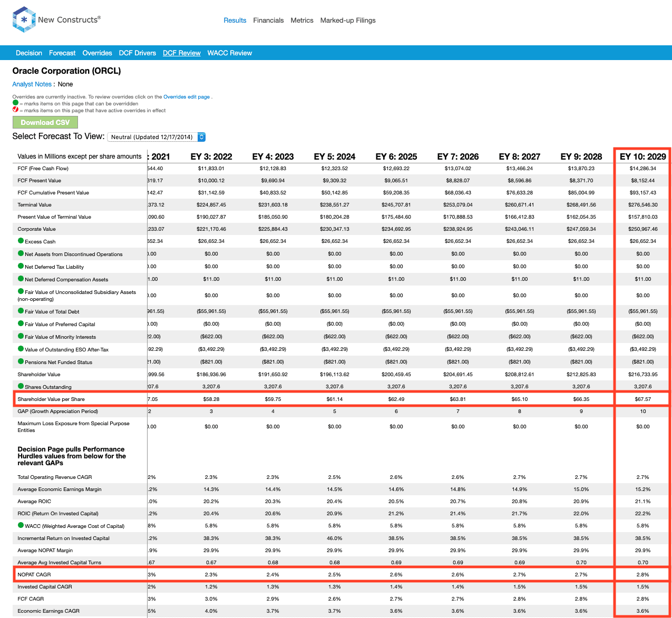Switch to the Forecast tab
The height and width of the screenshot is (618, 672).
coord(62,53)
